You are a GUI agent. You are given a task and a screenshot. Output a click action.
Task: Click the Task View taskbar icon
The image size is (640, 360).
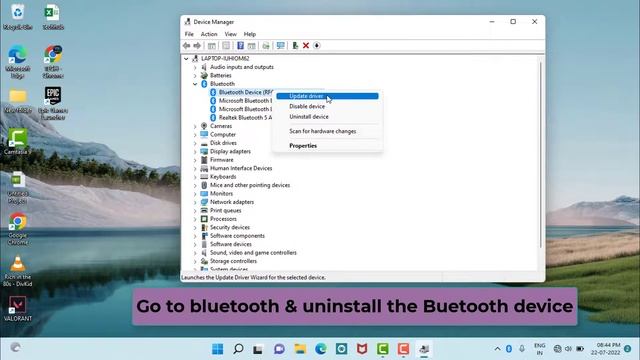click(258, 349)
